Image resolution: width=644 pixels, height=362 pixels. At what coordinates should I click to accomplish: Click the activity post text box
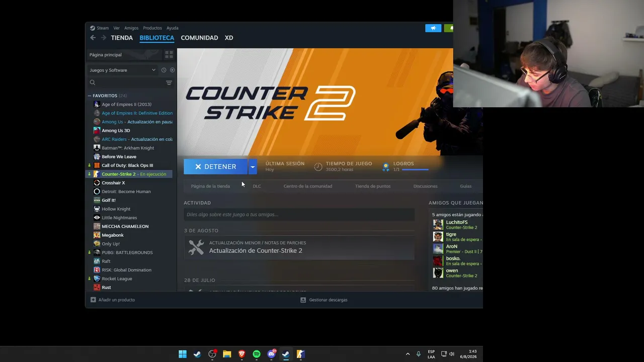pos(299,215)
